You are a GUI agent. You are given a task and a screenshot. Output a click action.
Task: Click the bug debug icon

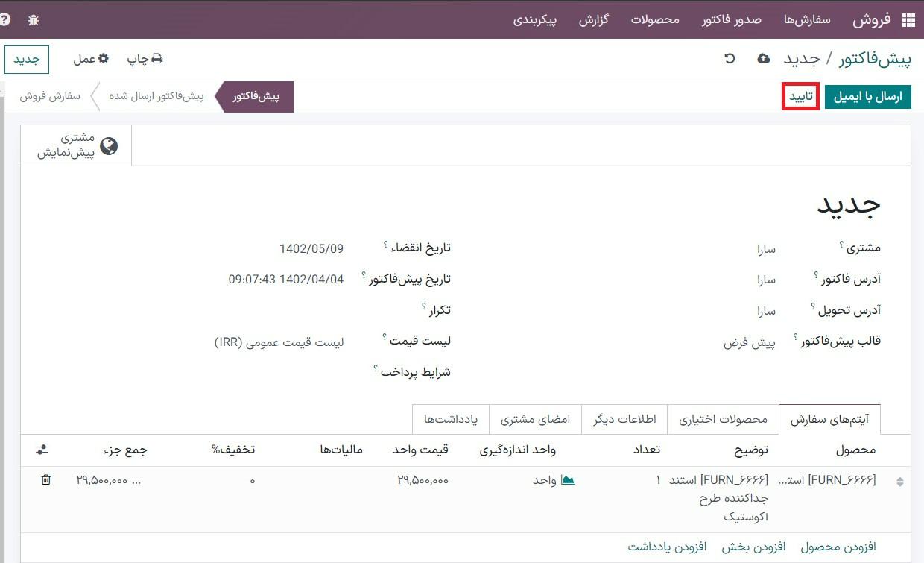point(34,20)
